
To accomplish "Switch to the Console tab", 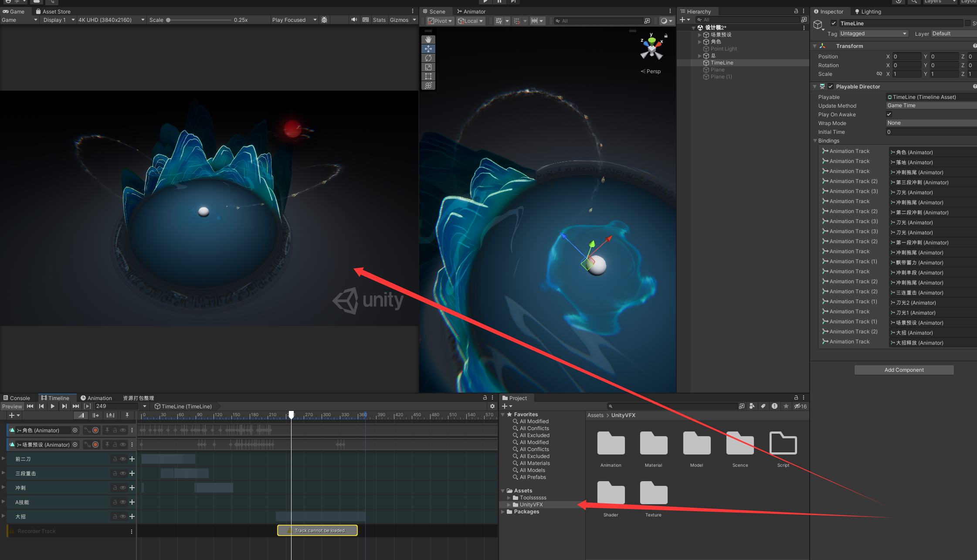I will pyautogui.click(x=17, y=398).
